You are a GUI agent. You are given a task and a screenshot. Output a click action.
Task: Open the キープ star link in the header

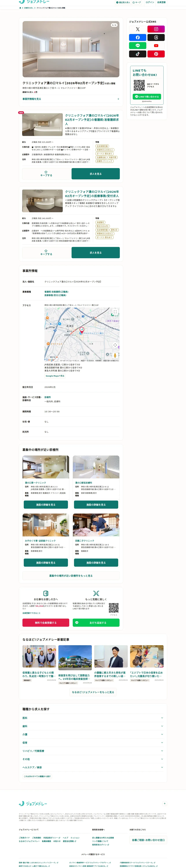pos(137,2)
